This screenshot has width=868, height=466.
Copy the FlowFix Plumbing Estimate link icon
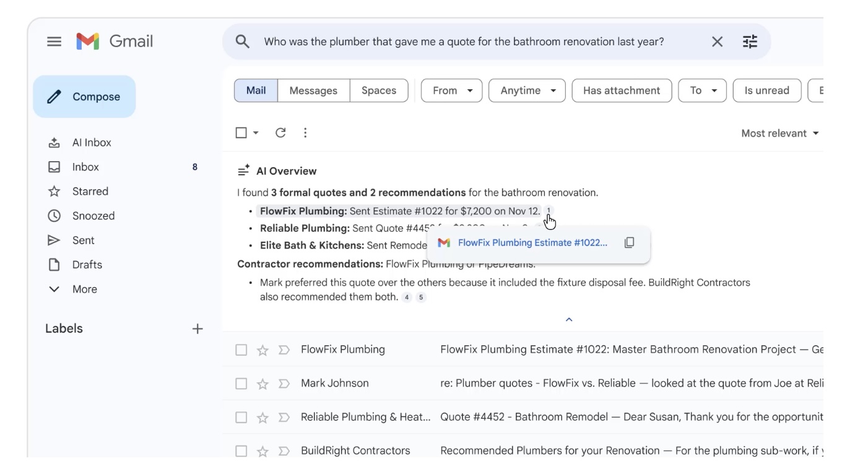[x=629, y=243]
